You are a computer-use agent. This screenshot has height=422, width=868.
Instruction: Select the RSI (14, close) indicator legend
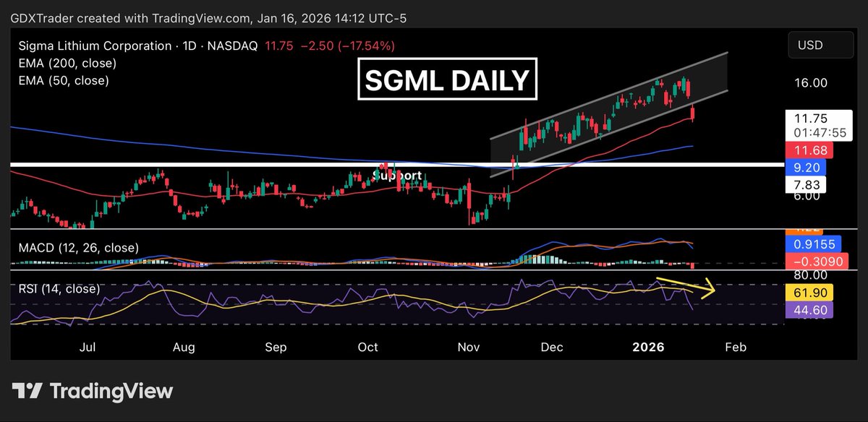tap(59, 289)
